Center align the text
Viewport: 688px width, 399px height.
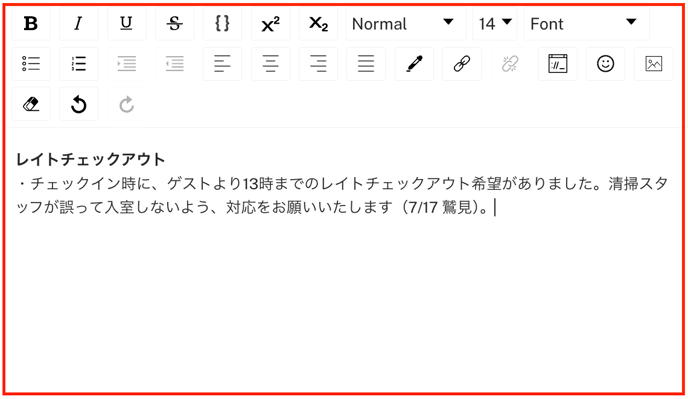[x=270, y=64]
